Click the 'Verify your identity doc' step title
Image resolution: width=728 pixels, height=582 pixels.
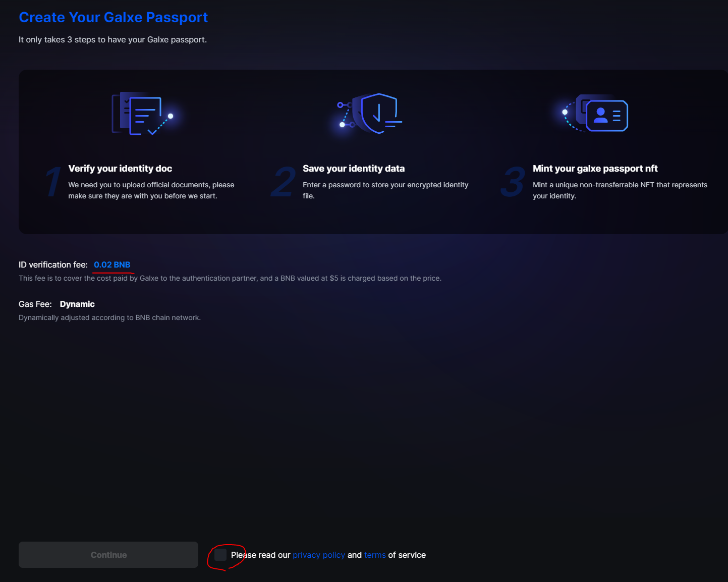click(x=120, y=169)
